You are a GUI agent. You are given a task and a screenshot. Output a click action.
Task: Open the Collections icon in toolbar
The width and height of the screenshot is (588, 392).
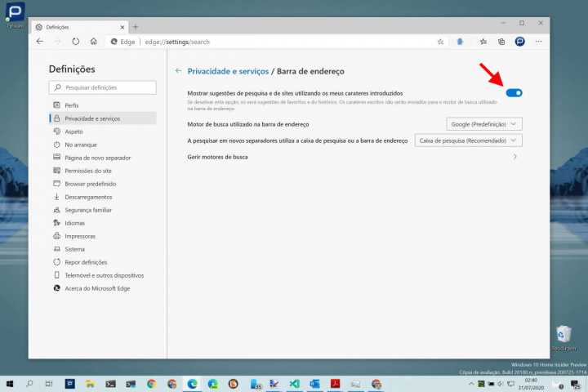pos(501,41)
